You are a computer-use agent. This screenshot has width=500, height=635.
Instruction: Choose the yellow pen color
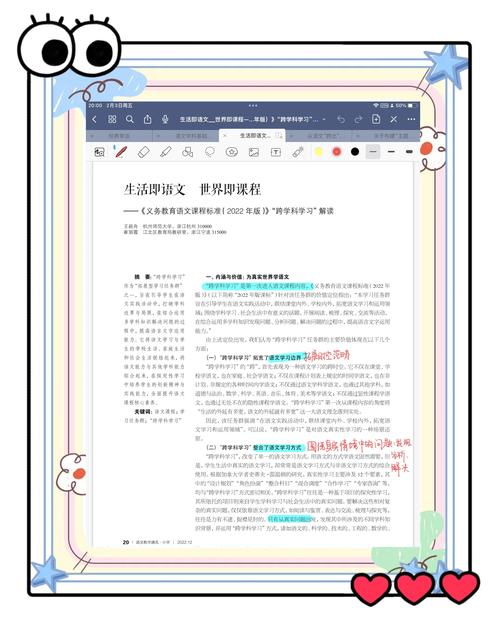319,152
